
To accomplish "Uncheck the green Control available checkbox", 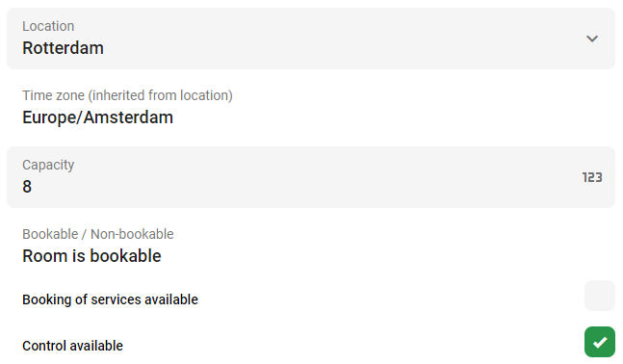I will [x=600, y=342].
